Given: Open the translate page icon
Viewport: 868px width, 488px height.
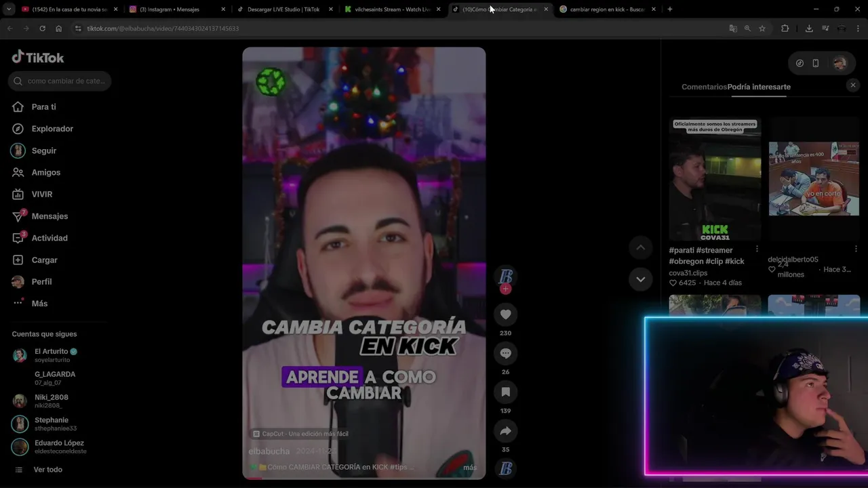Looking at the screenshot, I should coord(733,28).
